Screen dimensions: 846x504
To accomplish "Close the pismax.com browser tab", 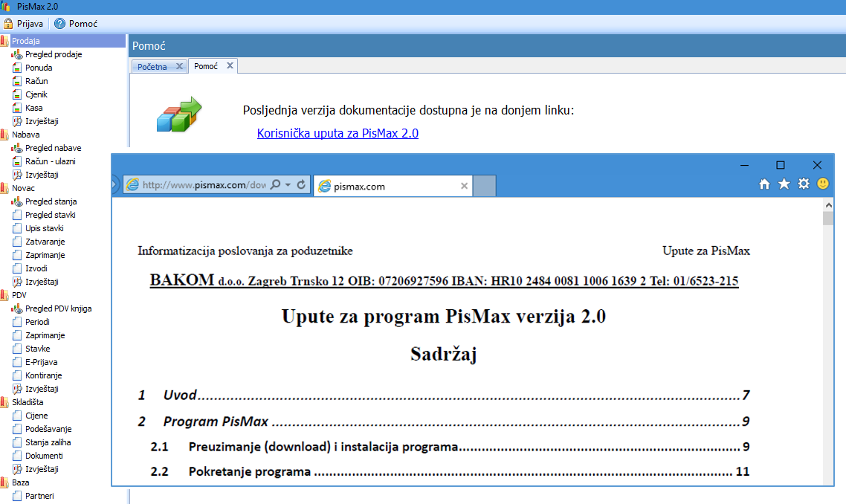I will (464, 186).
